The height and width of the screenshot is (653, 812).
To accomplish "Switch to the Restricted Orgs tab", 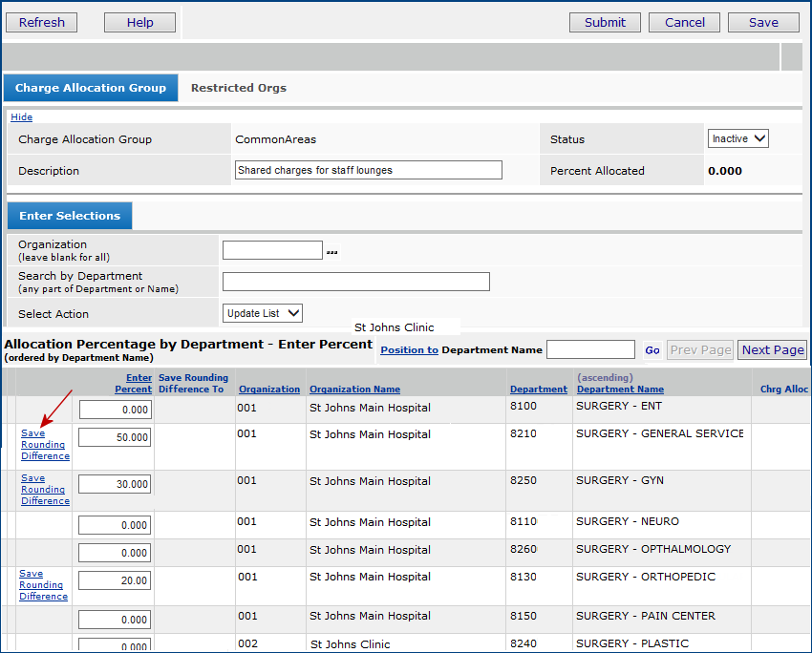I will 238,88.
